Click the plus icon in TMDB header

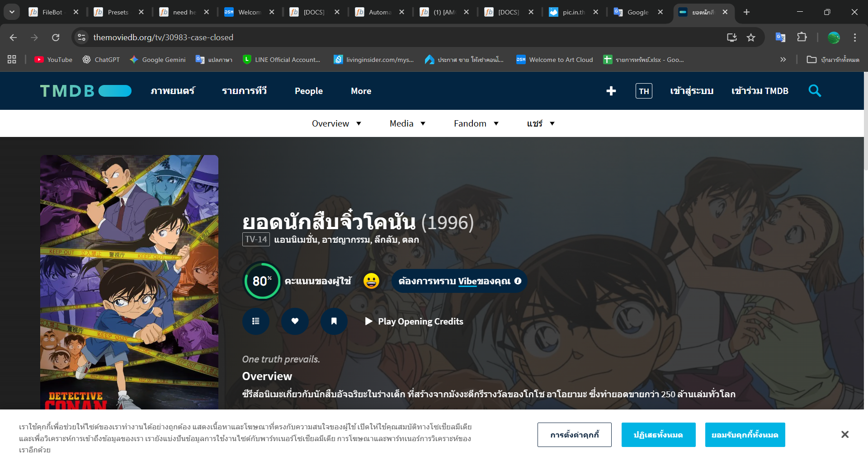(611, 91)
